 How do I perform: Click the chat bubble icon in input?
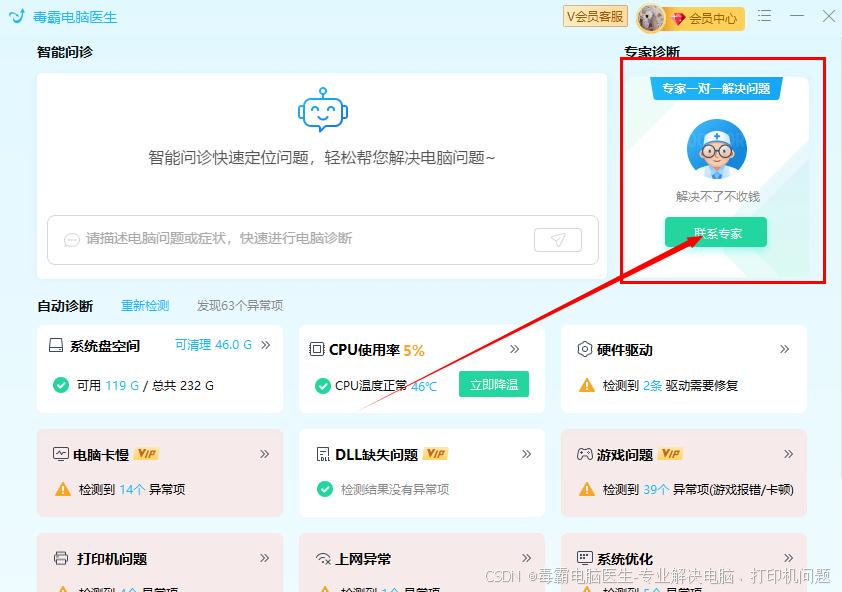click(x=71, y=240)
